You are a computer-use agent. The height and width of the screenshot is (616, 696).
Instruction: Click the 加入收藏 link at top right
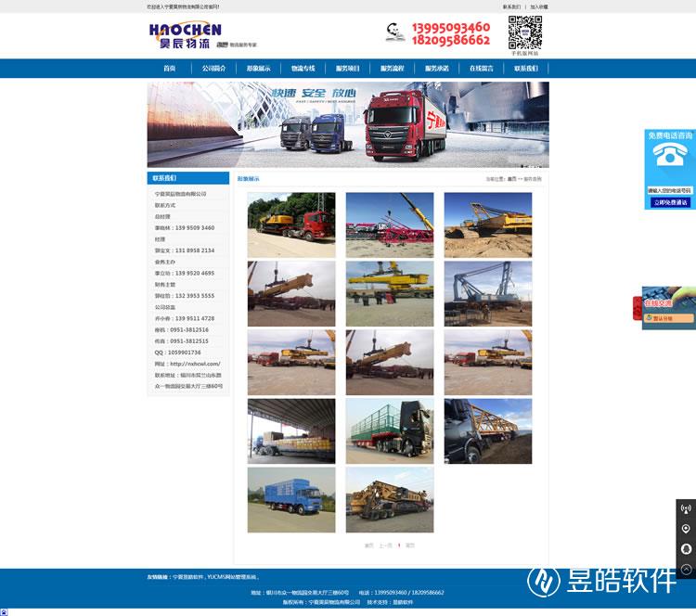tap(538, 6)
